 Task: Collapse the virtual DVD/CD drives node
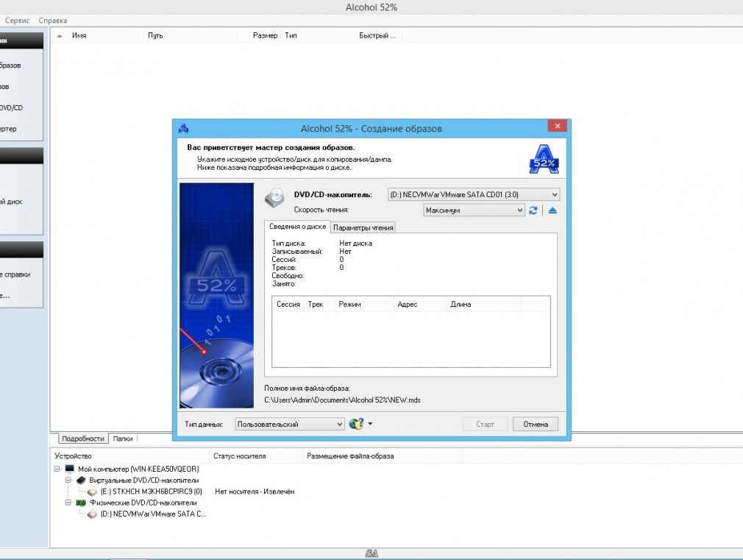68,481
